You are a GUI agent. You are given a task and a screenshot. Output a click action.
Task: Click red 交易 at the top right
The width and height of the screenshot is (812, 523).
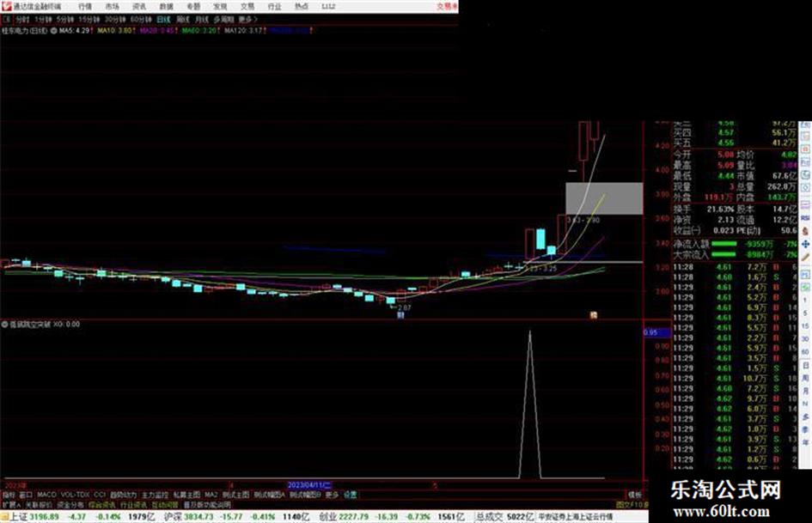point(447,7)
